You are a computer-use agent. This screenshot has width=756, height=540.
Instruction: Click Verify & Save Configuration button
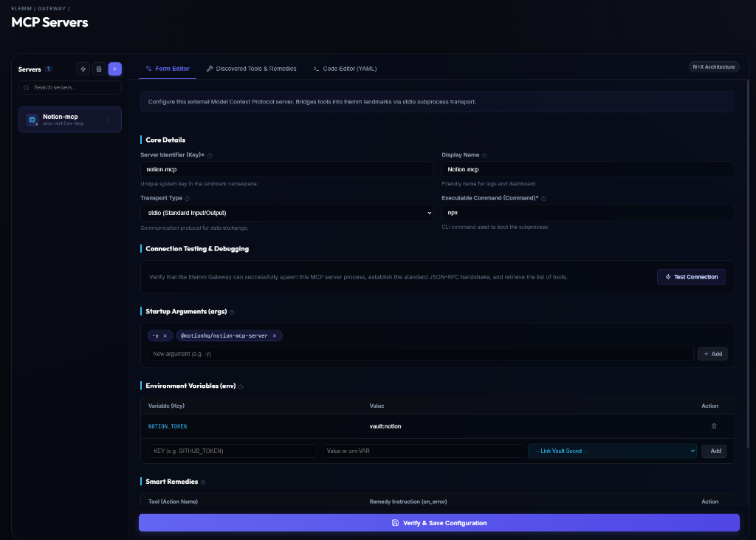[x=439, y=522]
